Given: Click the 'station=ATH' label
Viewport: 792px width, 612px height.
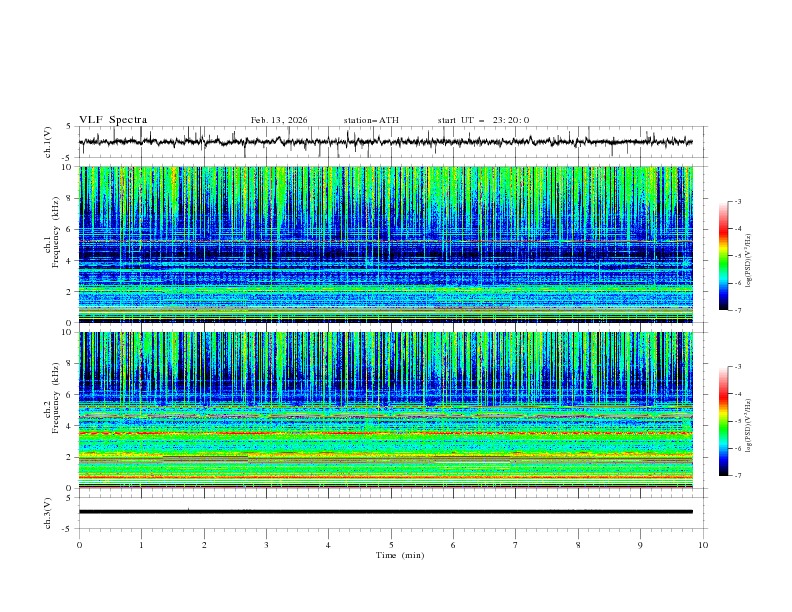Looking at the screenshot, I should 371,120.
